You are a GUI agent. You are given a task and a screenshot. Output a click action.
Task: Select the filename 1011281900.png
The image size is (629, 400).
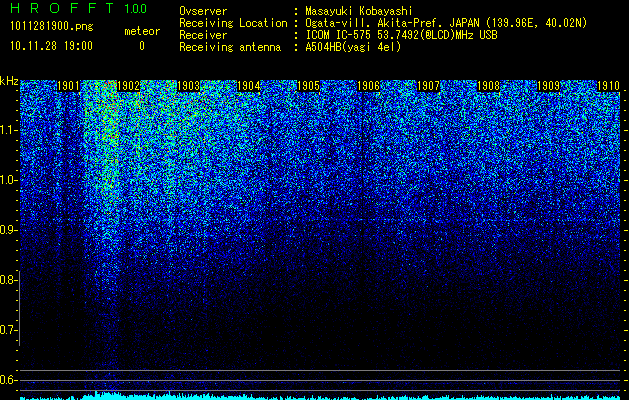point(52,26)
